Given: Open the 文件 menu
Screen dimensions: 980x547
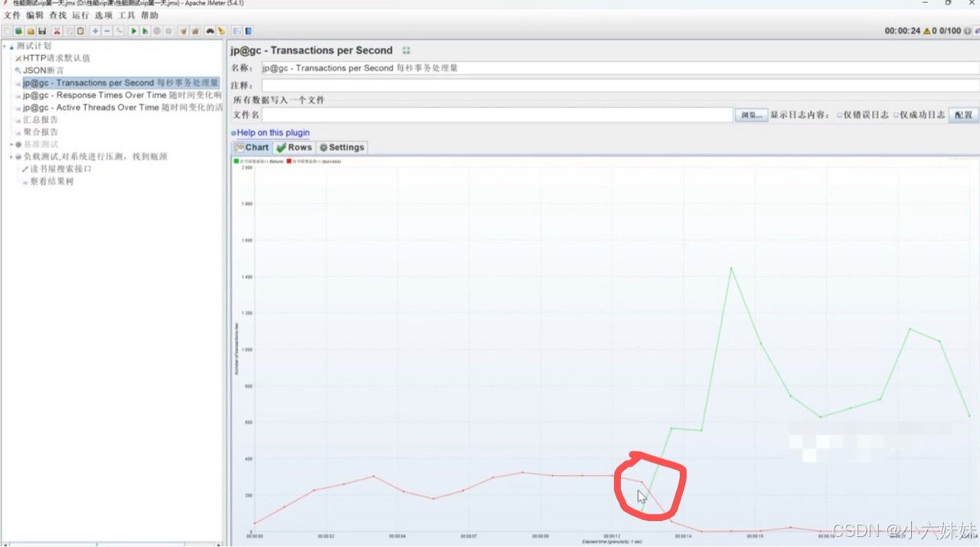Looking at the screenshot, I should pos(12,15).
